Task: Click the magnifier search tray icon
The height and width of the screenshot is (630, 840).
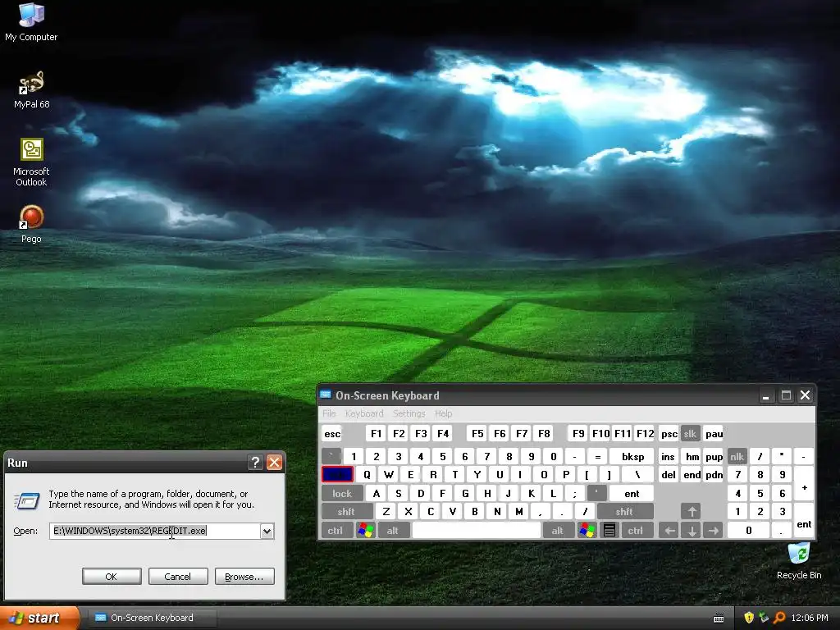Action: pyautogui.click(x=779, y=618)
